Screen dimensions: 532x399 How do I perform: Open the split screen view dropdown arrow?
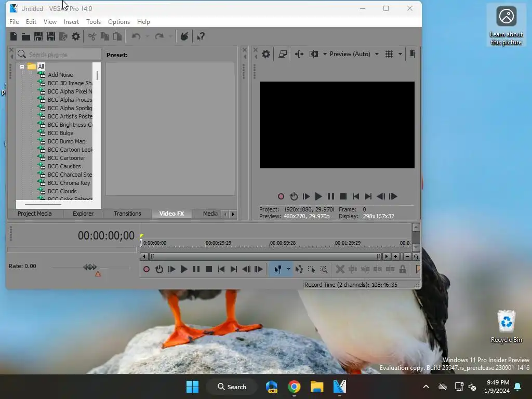click(325, 54)
